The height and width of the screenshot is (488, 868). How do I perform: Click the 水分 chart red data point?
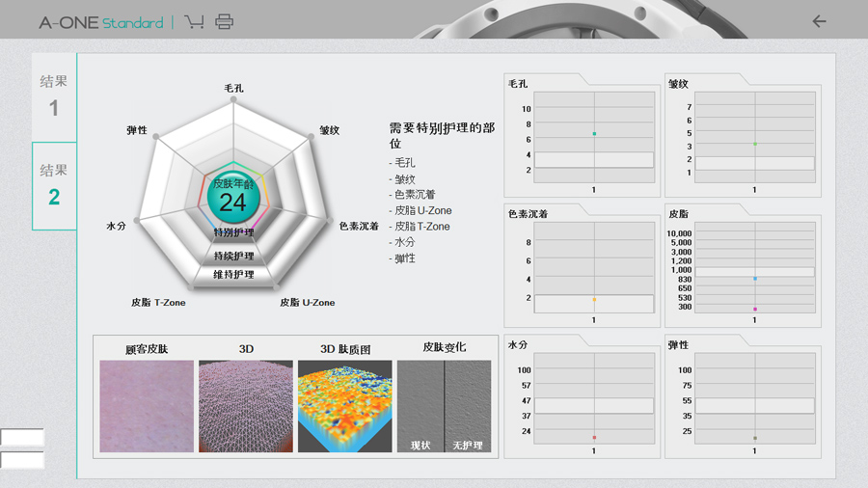[x=594, y=438]
